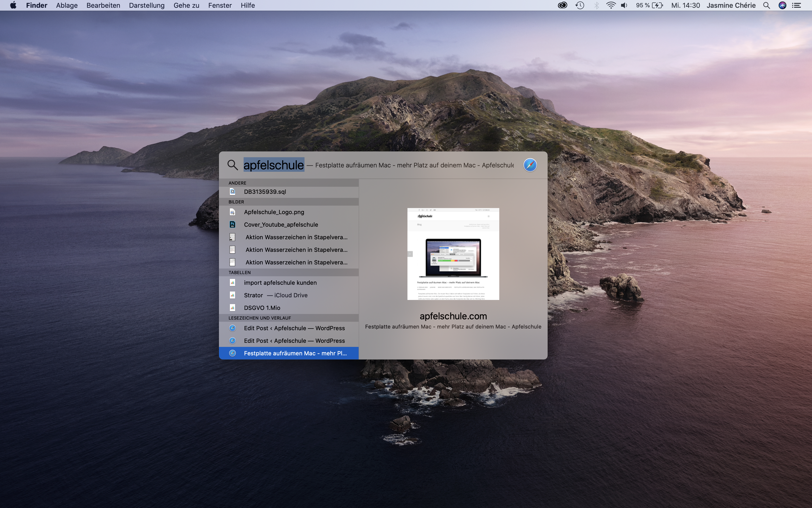Image resolution: width=812 pixels, height=508 pixels.
Task: Click the volume speaker icon
Action: [x=624, y=5]
